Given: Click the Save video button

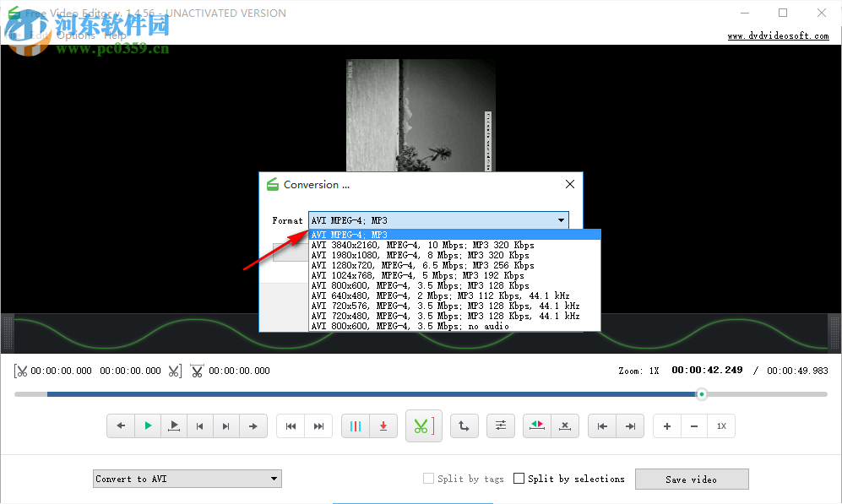Looking at the screenshot, I should click(692, 479).
